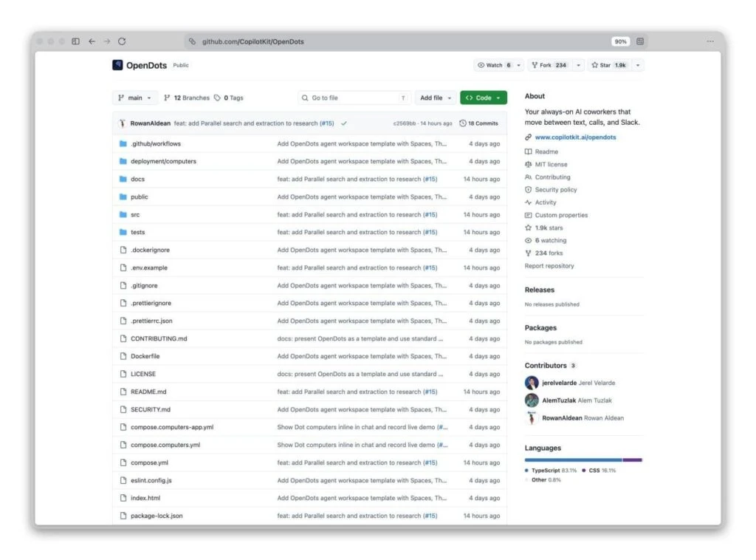Click the Dockerfile file icon
The height and width of the screenshot is (560, 756).
(x=123, y=356)
